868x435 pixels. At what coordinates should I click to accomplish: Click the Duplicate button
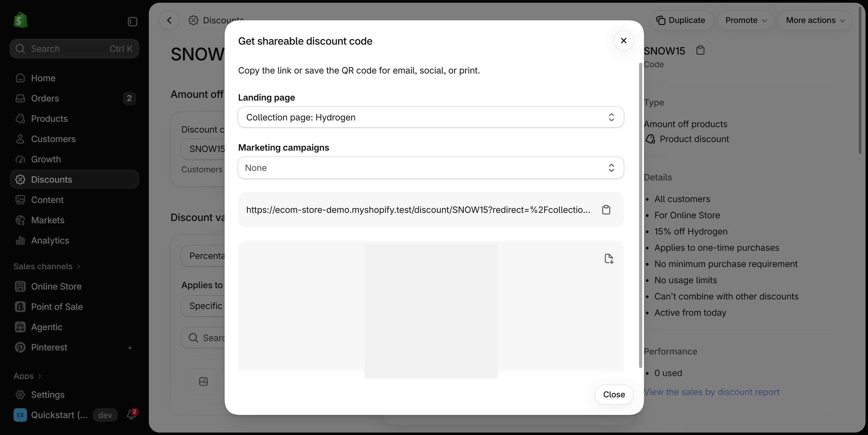click(x=681, y=20)
